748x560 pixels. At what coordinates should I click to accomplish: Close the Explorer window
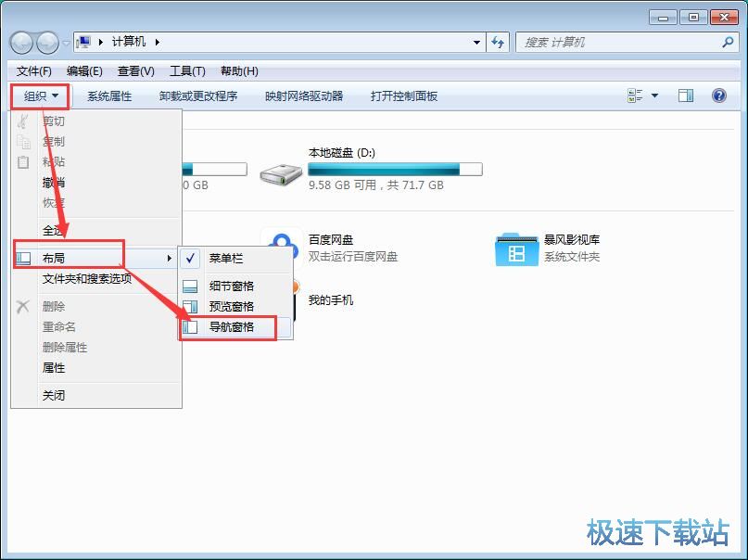724,18
